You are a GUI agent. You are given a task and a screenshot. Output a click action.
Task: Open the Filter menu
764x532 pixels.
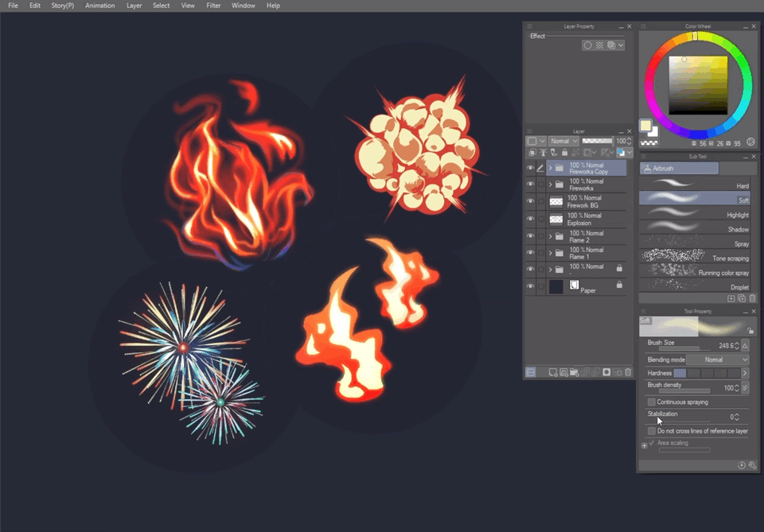213,6
